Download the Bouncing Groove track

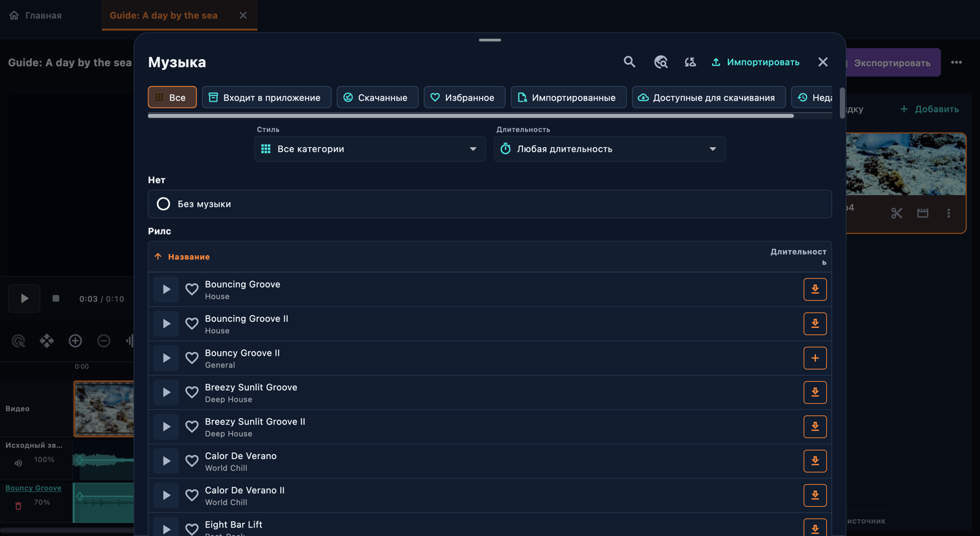[815, 290]
